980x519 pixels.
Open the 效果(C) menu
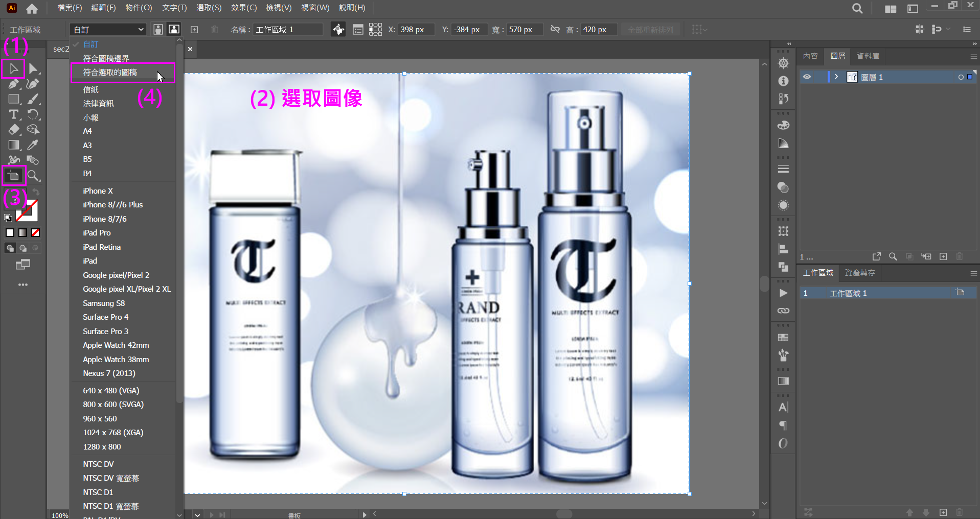[243, 8]
